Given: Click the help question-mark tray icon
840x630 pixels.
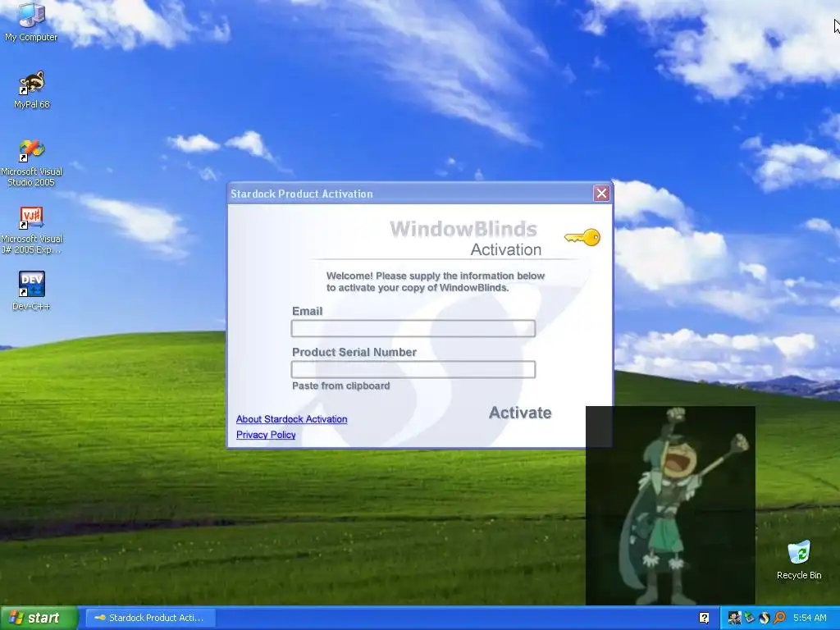Looking at the screenshot, I should 704,618.
